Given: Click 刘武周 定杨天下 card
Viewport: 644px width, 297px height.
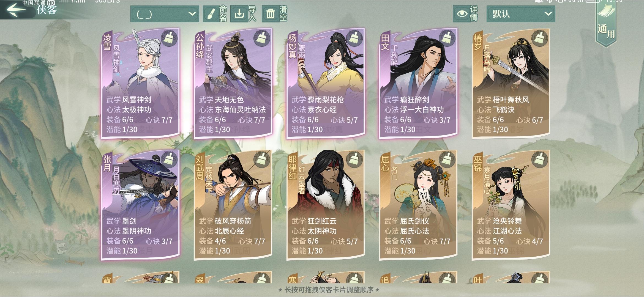Looking at the screenshot, I should click(233, 205).
